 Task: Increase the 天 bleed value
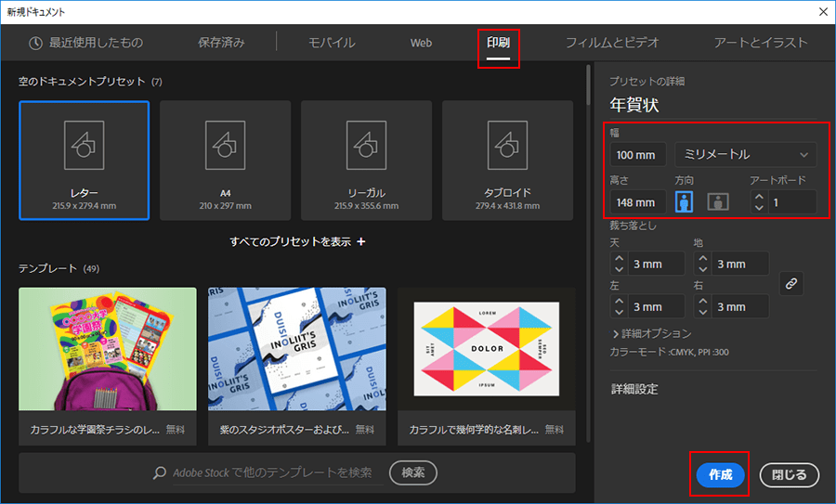pyautogui.click(x=619, y=258)
